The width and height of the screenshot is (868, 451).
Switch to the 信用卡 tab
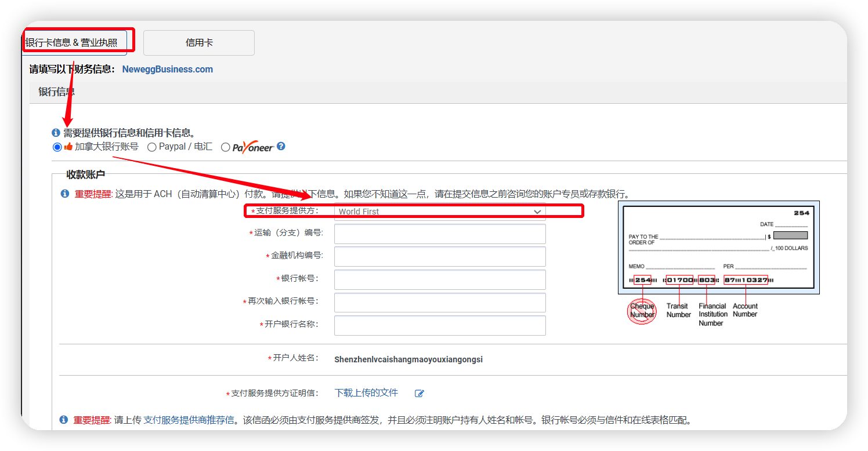pyautogui.click(x=198, y=42)
